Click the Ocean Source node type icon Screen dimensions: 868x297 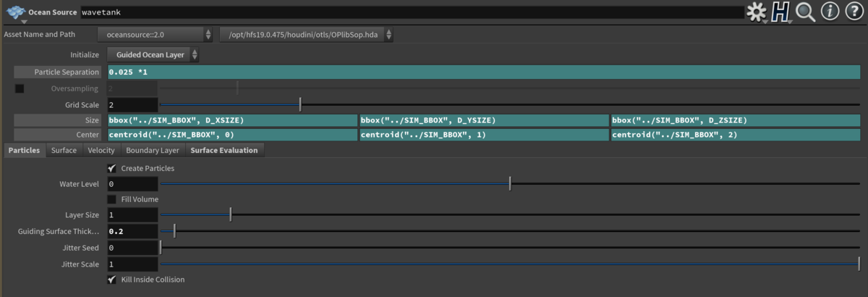[x=15, y=12]
